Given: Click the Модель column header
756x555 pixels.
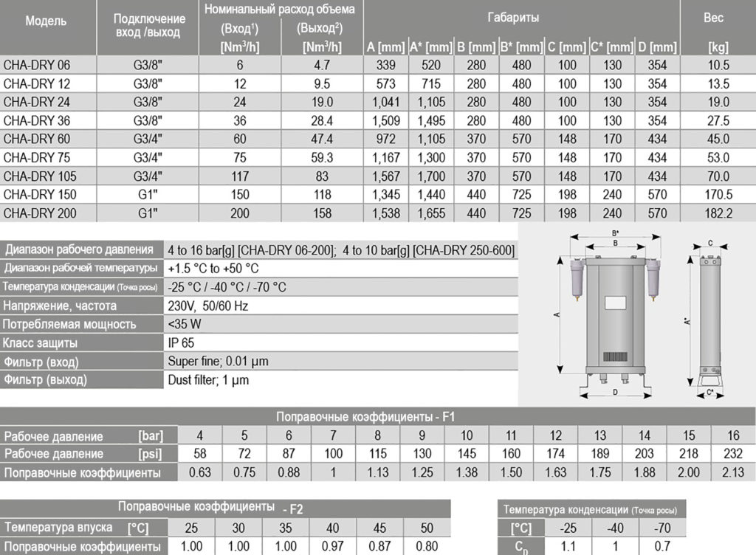Looking at the screenshot, I should 46,21.
